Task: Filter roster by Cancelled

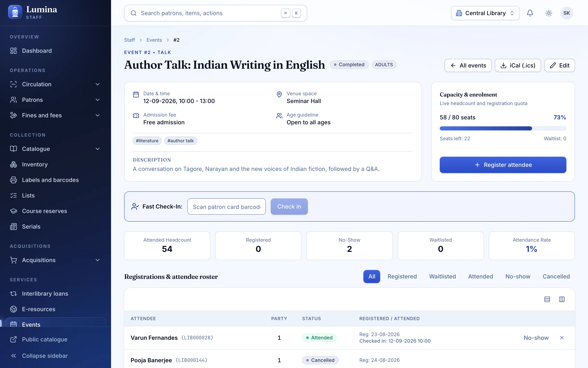Action: point(556,276)
